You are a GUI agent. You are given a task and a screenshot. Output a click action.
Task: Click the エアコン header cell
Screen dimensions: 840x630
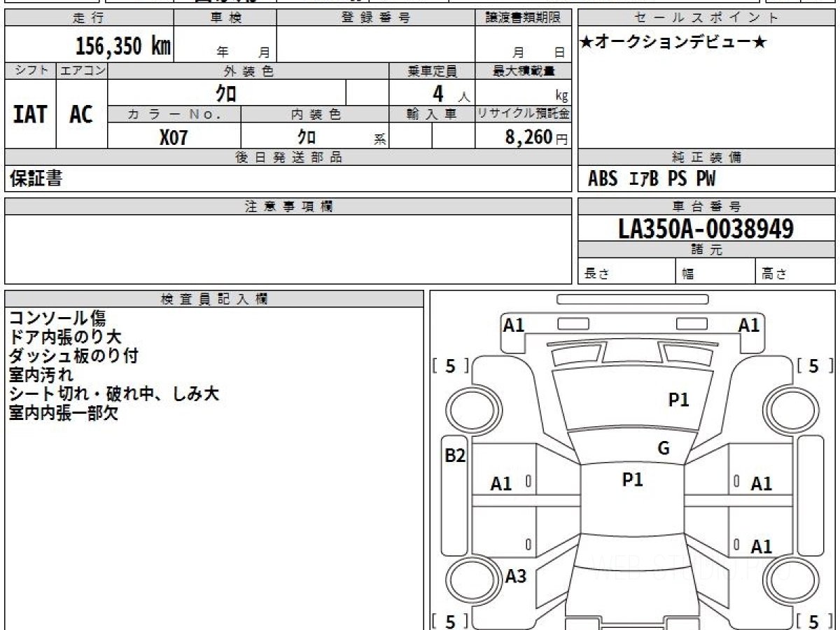click(82, 71)
